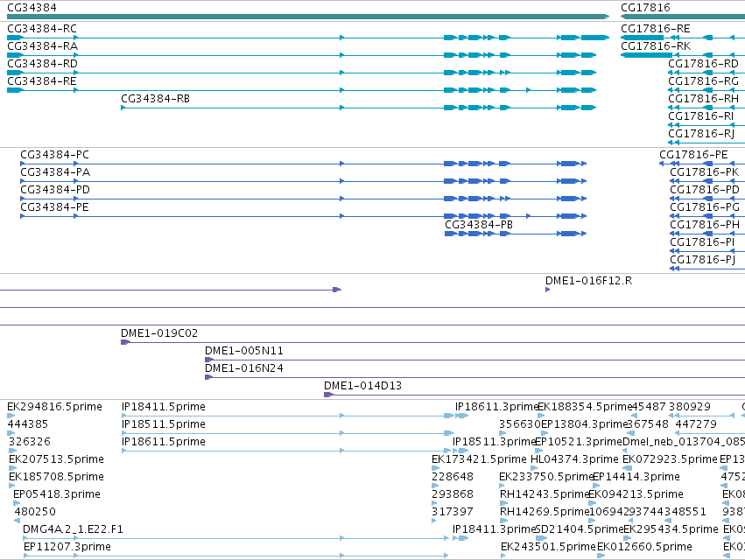Click the 228648 EST label
Screen dimensions: 745x560
(x=453, y=478)
